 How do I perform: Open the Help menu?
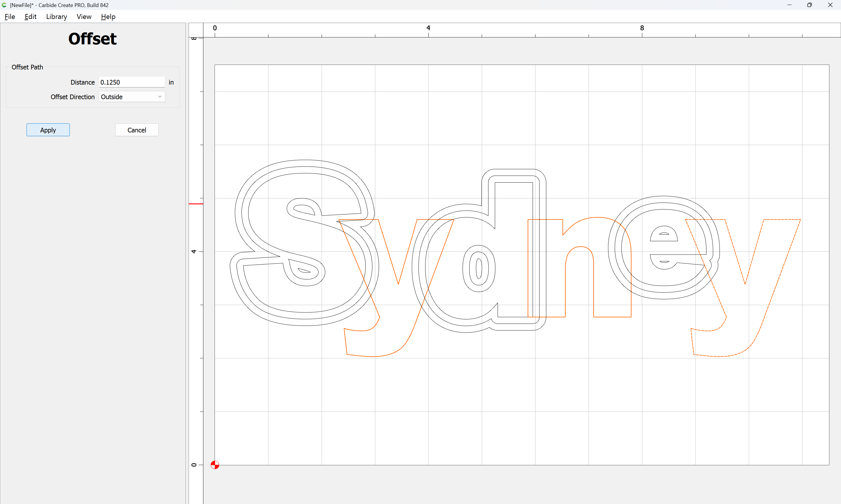[108, 17]
